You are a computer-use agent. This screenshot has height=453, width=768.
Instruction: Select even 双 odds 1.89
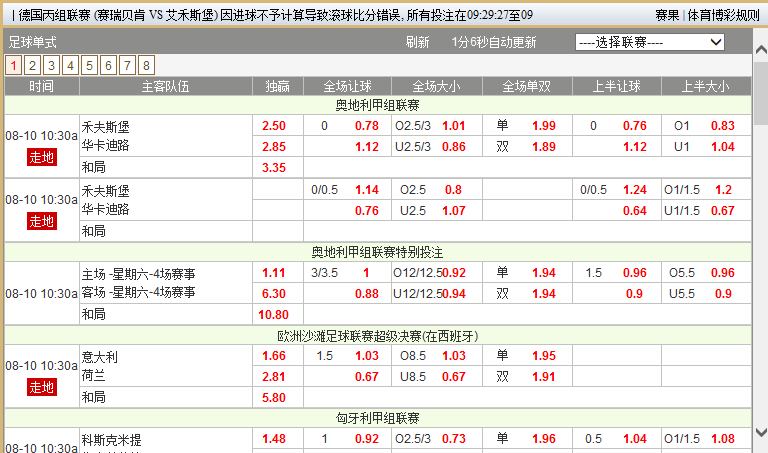click(x=544, y=146)
